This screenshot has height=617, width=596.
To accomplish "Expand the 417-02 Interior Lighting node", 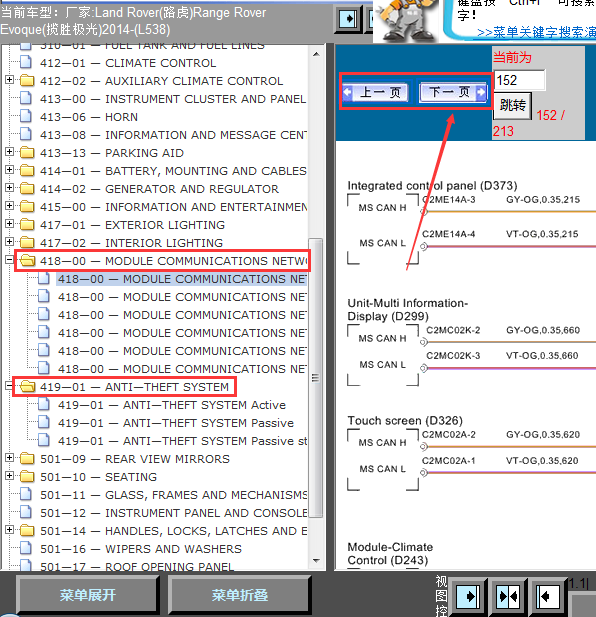I will coord(9,242).
